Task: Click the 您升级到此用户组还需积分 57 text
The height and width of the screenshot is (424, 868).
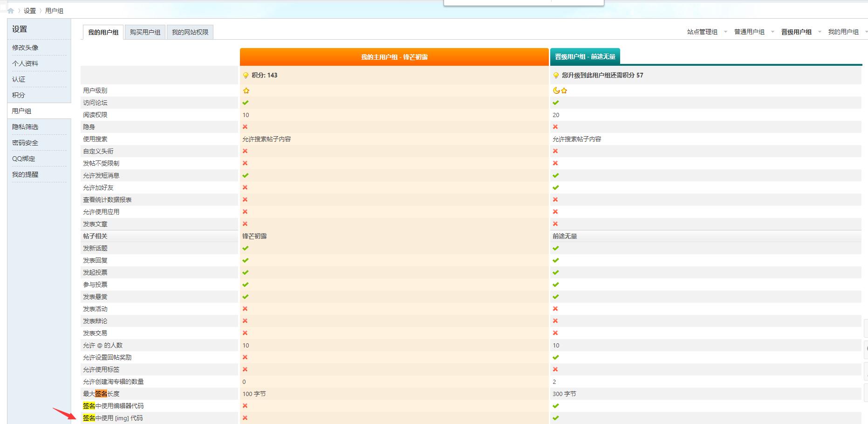Action: click(x=602, y=75)
